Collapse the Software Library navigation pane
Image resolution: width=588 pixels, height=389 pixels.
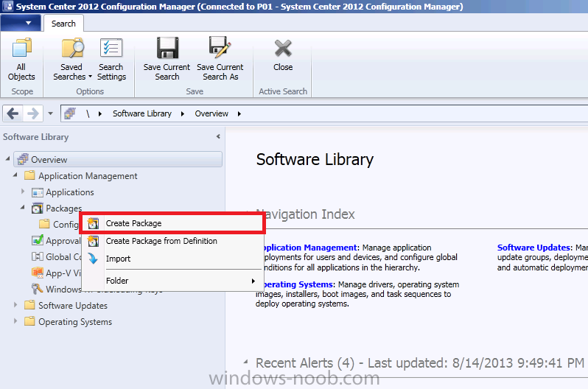point(217,137)
